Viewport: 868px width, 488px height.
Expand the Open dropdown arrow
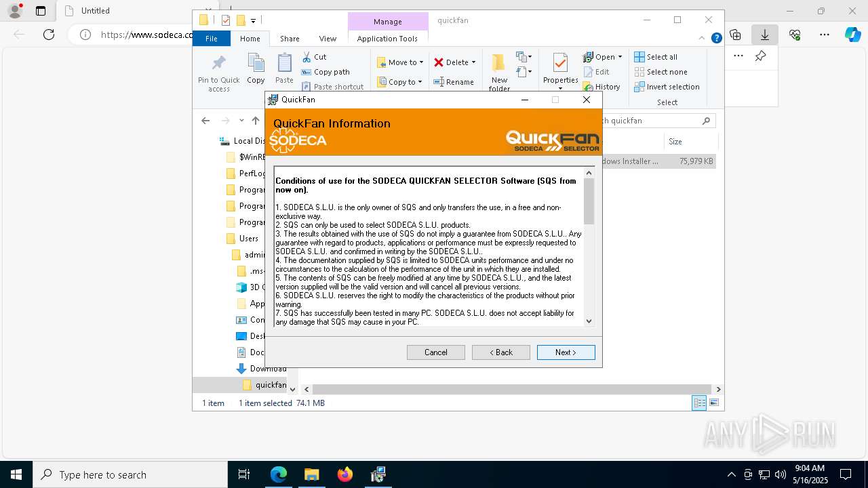620,57
